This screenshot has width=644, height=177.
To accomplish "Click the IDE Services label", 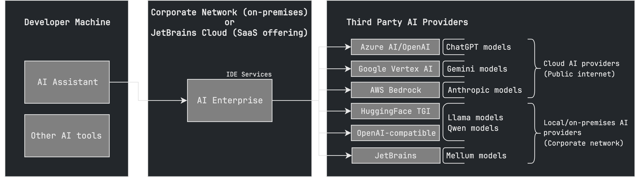I will (x=249, y=74).
